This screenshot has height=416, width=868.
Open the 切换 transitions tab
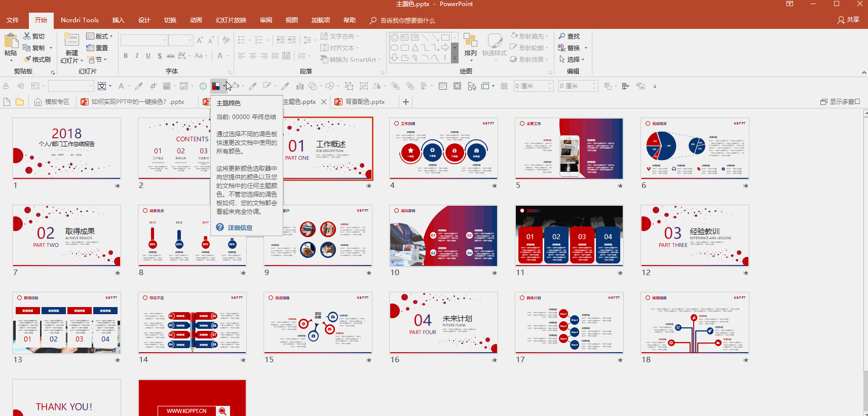pos(170,20)
